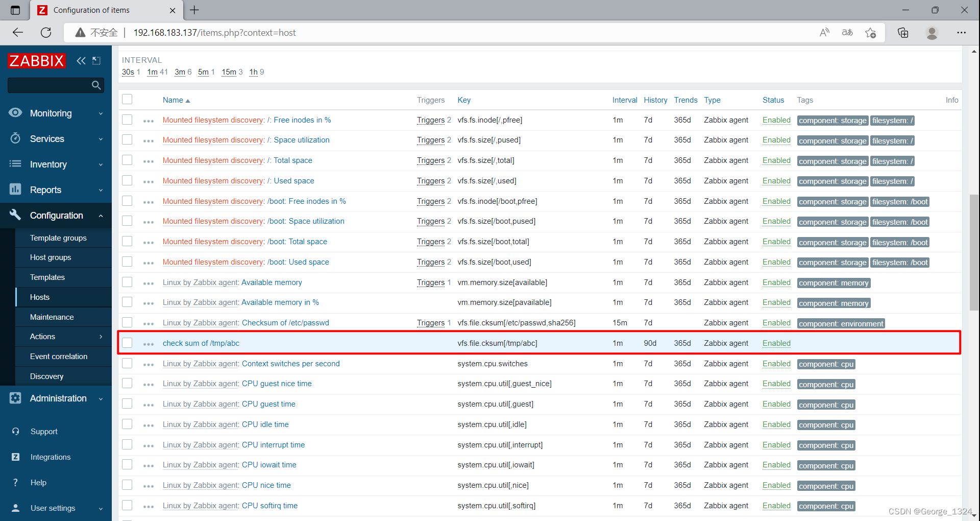The width and height of the screenshot is (980, 521).
Task: Check the box for /: Free inodes in %
Action: pos(127,120)
